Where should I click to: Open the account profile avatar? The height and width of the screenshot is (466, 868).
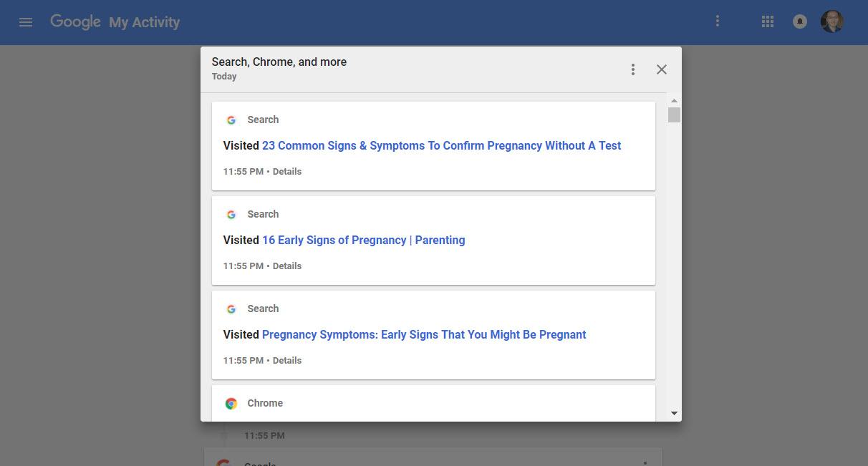(x=832, y=21)
